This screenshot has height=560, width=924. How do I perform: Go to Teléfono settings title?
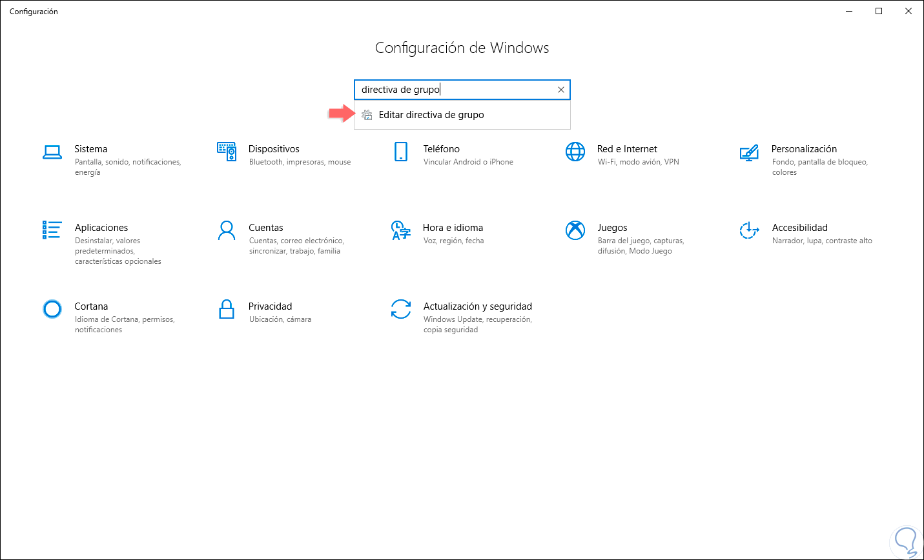[x=442, y=149]
